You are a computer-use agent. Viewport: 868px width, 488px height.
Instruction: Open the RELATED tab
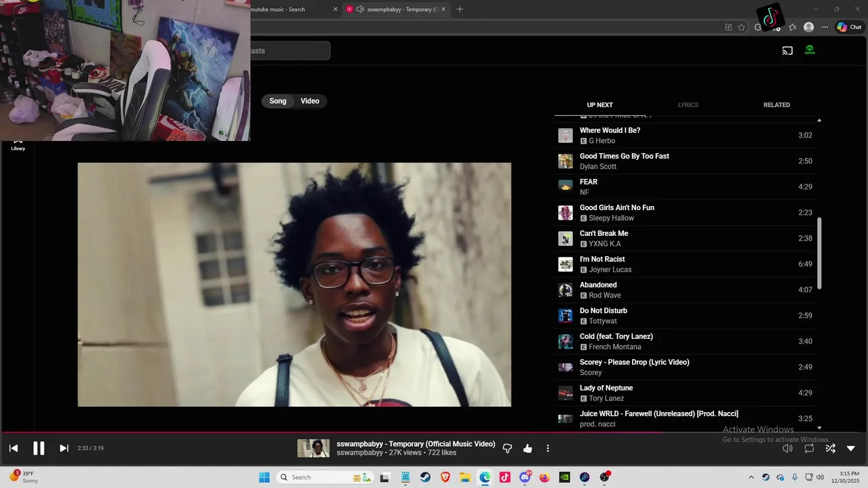pos(776,105)
